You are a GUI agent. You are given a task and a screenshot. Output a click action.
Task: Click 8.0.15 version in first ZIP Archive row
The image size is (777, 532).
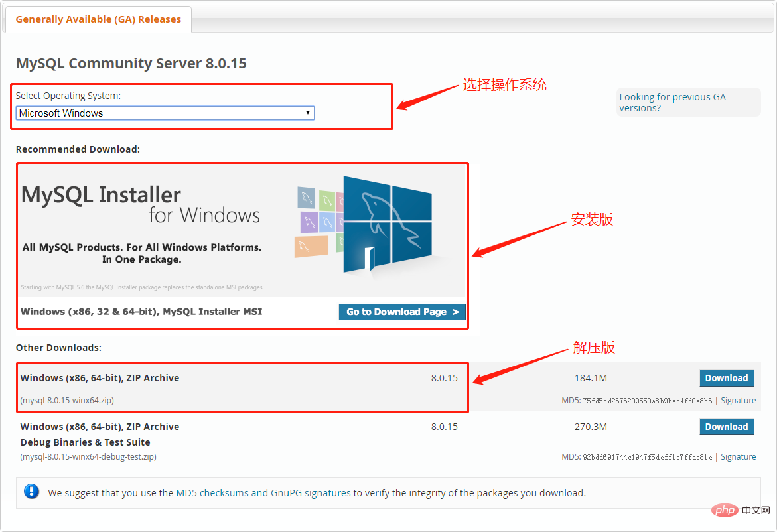[444, 378]
